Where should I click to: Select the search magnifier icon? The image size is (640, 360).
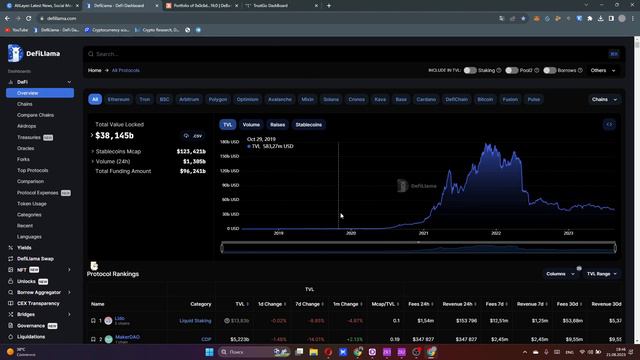pyautogui.click(x=91, y=54)
